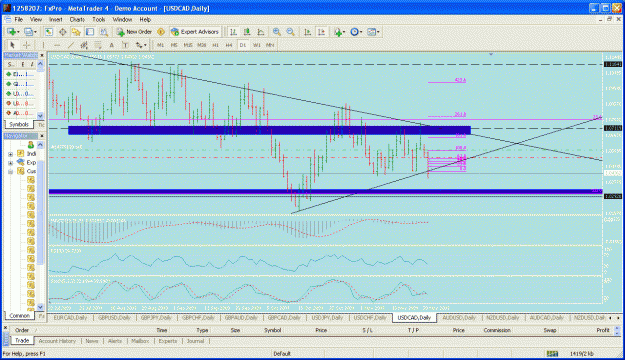Click the New Order button

click(x=134, y=32)
